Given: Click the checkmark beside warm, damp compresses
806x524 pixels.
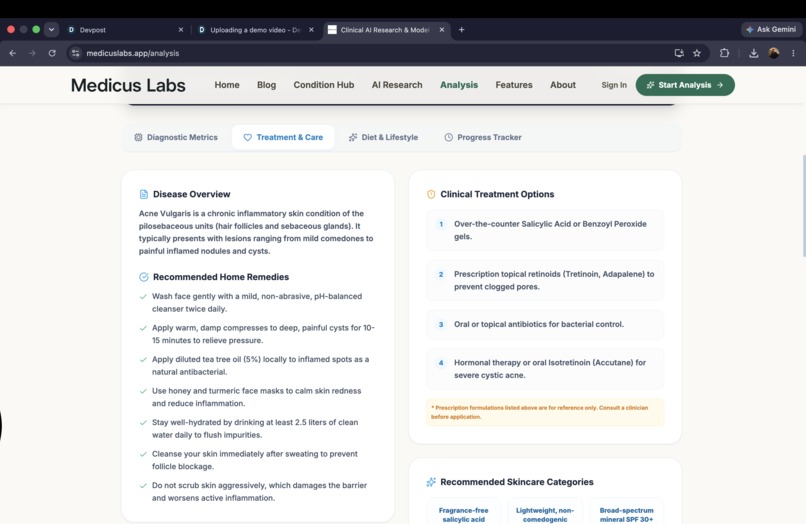Looking at the screenshot, I should pyautogui.click(x=143, y=328).
